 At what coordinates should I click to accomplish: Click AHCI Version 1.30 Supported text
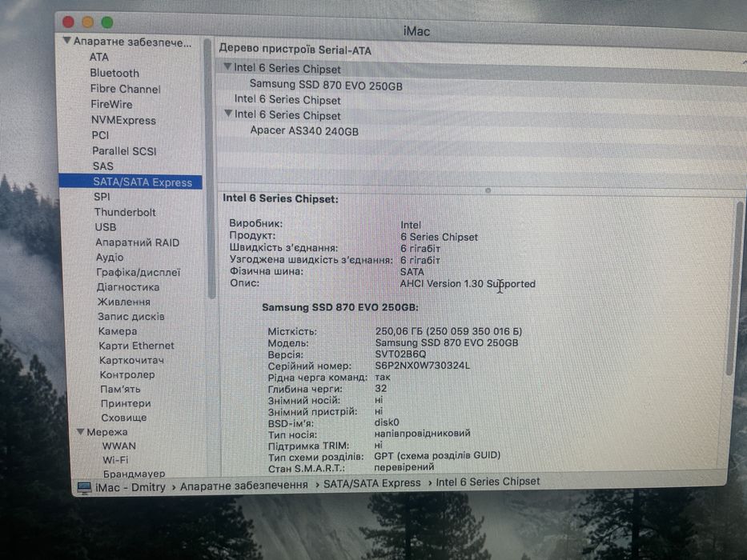468,284
